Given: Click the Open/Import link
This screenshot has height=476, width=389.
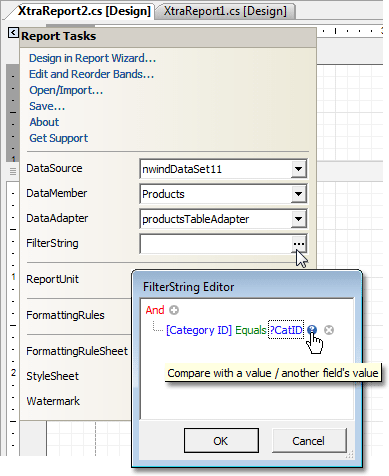Looking at the screenshot, I should click(66, 90).
